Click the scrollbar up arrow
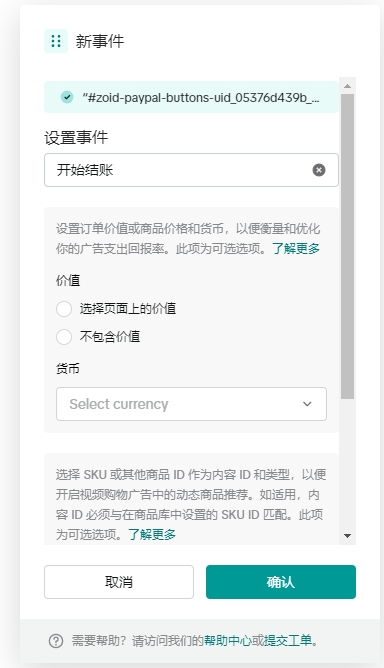This screenshot has height=668, width=384. 347,86
